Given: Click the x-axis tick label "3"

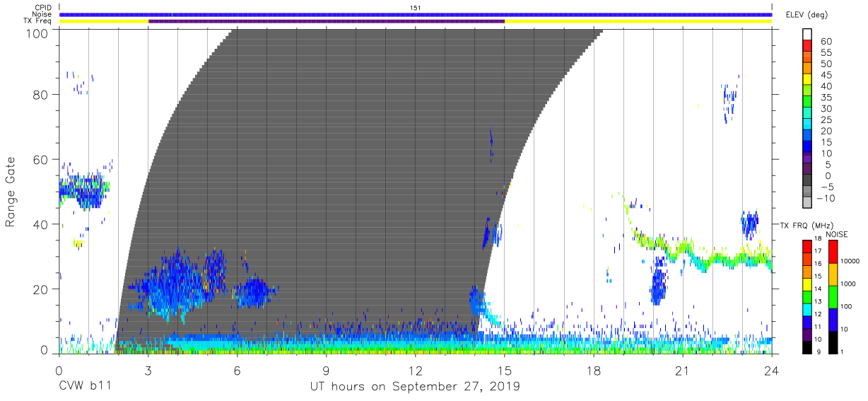Looking at the screenshot, I should click(148, 371).
